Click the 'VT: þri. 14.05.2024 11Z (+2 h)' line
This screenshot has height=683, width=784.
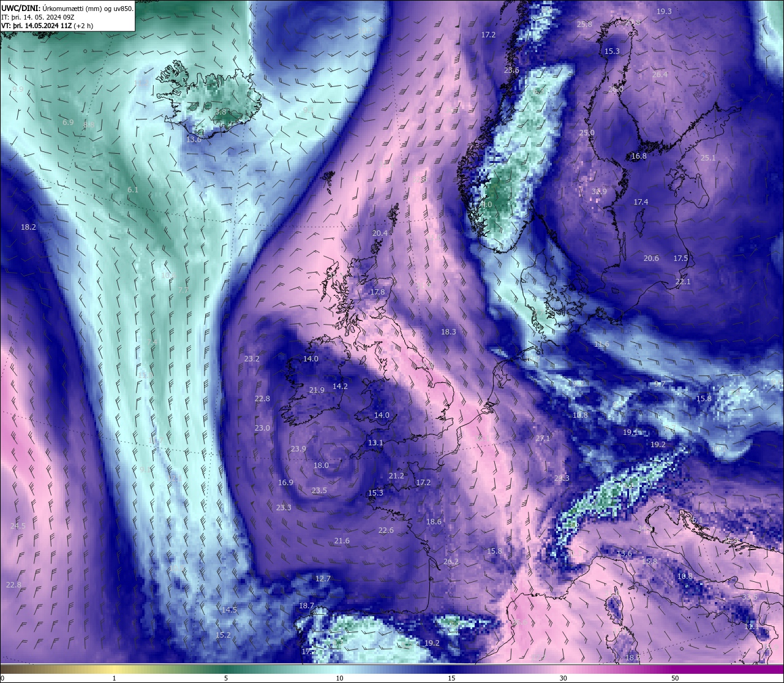tap(47, 26)
